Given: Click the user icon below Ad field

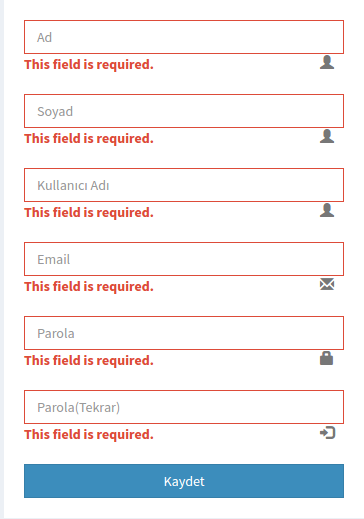Looking at the screenshot, I should point(327,62).
